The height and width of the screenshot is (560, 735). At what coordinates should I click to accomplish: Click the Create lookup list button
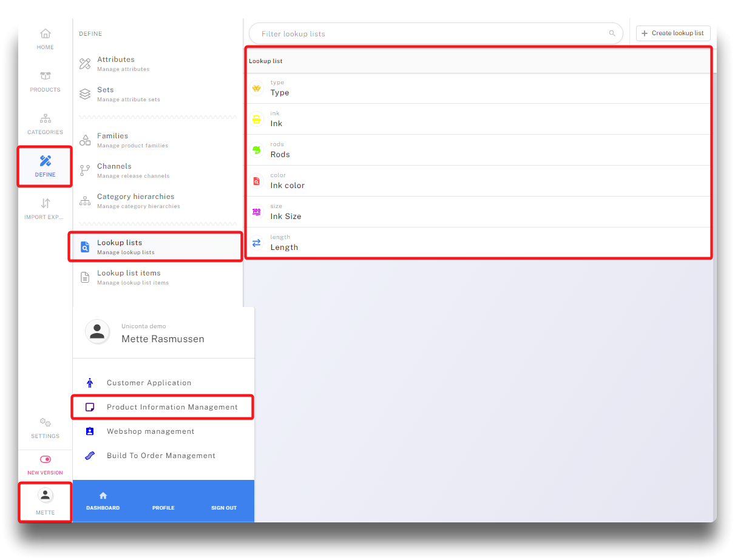point(672,33)
